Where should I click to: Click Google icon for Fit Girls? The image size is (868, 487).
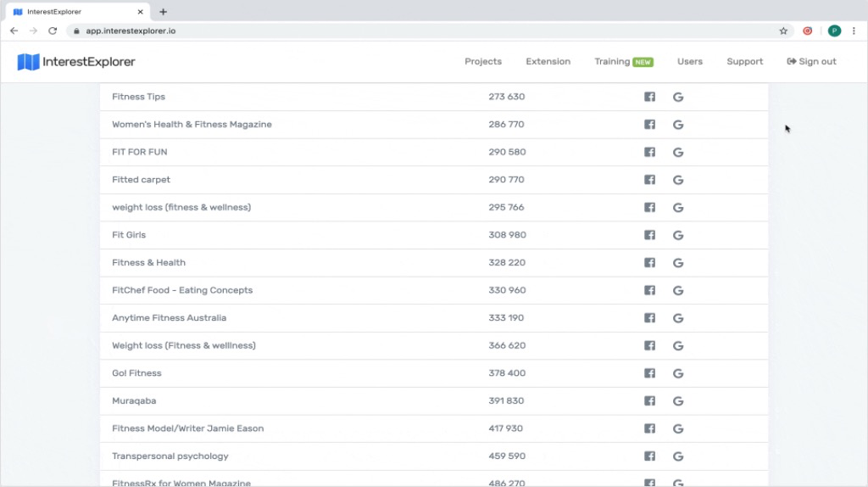pyautogui.click(x=678, y=236)
